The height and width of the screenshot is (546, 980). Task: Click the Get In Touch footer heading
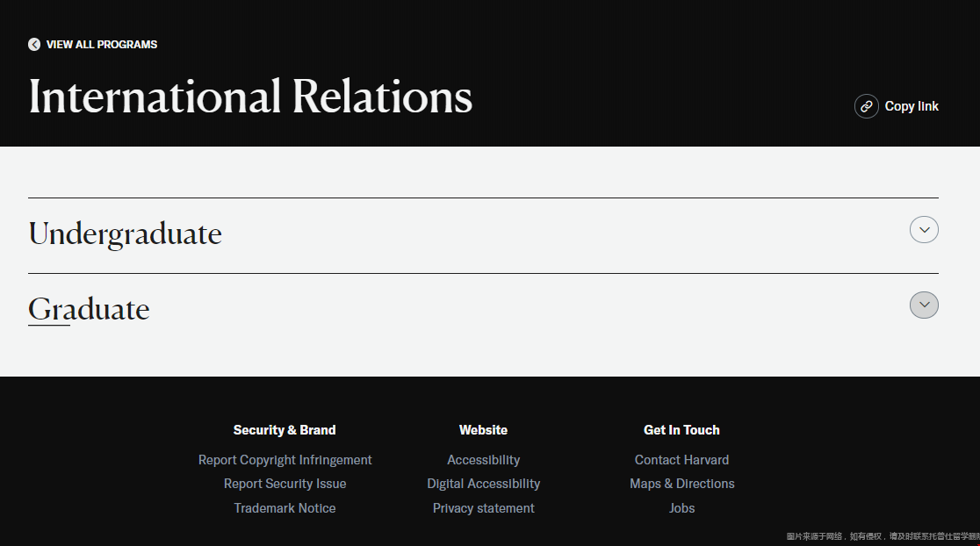click(x=681, y=430)
